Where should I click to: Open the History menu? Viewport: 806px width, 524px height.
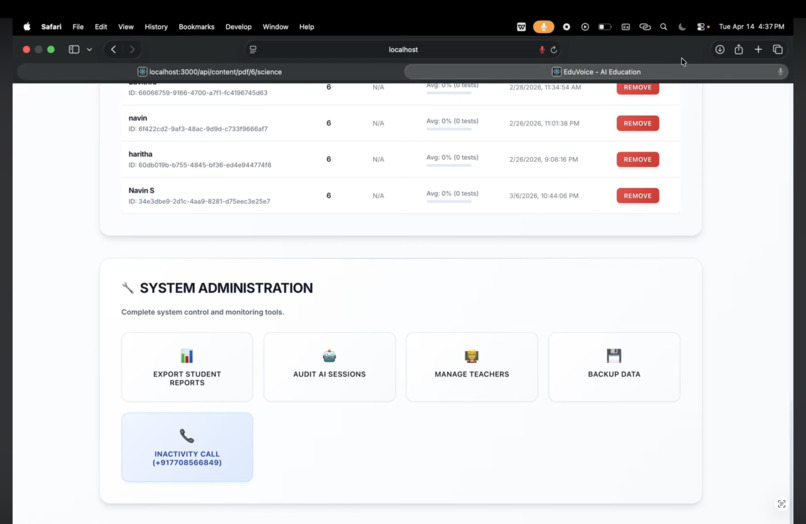click(156, 27)
